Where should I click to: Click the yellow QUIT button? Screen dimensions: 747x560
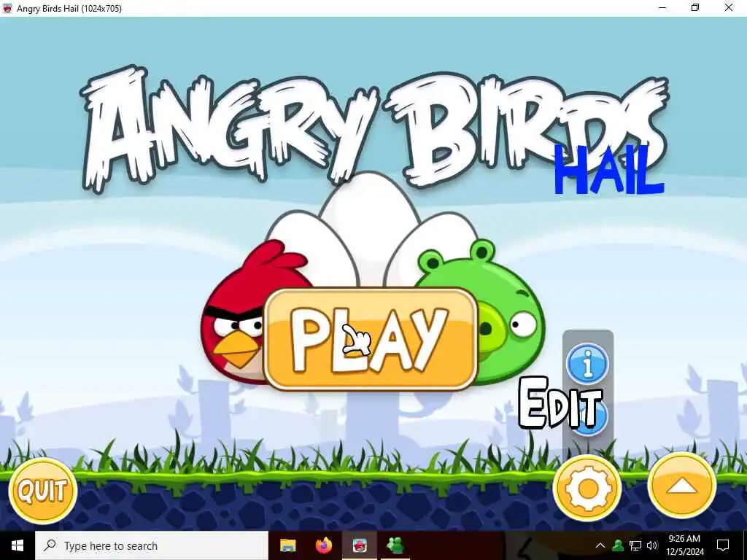click(43, 491)
